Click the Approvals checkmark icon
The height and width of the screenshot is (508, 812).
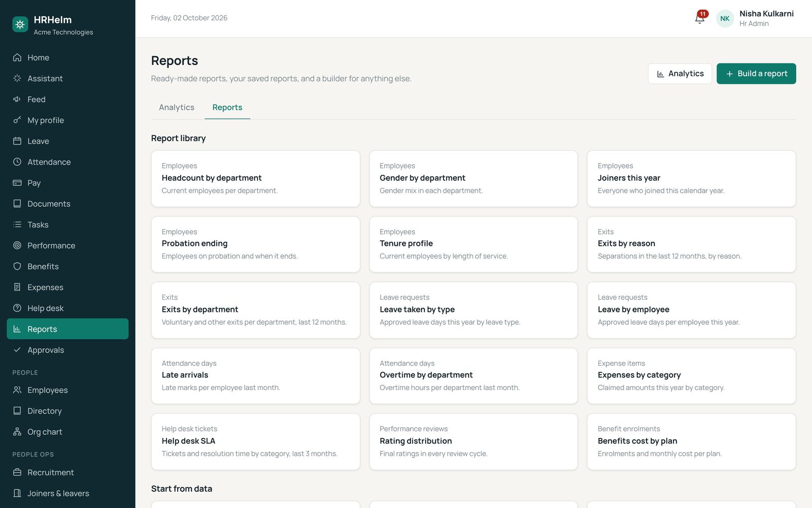(17, 350)
